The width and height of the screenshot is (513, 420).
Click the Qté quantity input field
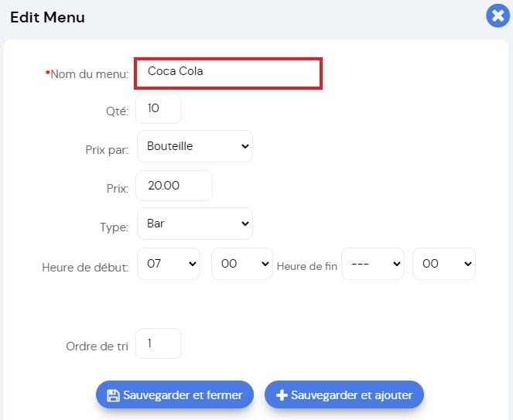pos(159,108)
